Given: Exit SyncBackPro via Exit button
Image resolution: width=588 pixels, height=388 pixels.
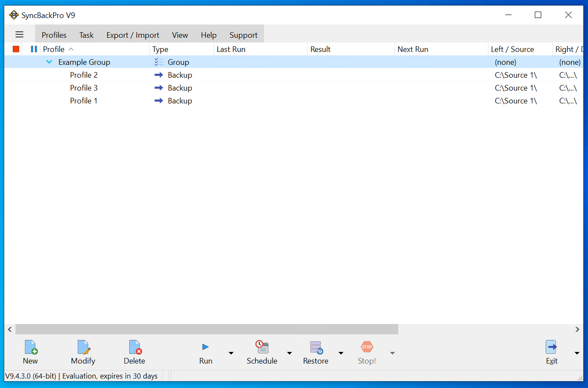Looking at the screenshot, I should pos(552,352).
